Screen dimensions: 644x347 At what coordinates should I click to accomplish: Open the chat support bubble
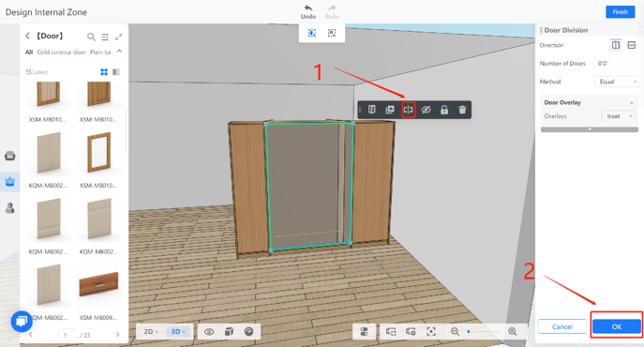(x=22, y=321)
